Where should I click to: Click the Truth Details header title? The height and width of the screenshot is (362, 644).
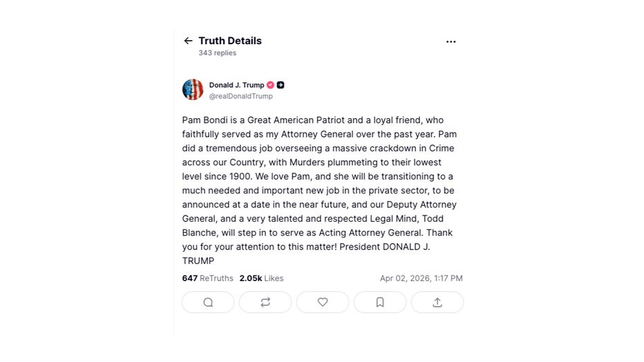[229, 41]
